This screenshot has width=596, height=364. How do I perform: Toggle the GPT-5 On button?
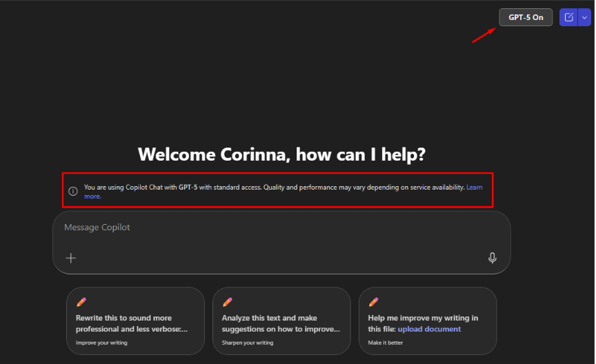click(x=526, y=17)
